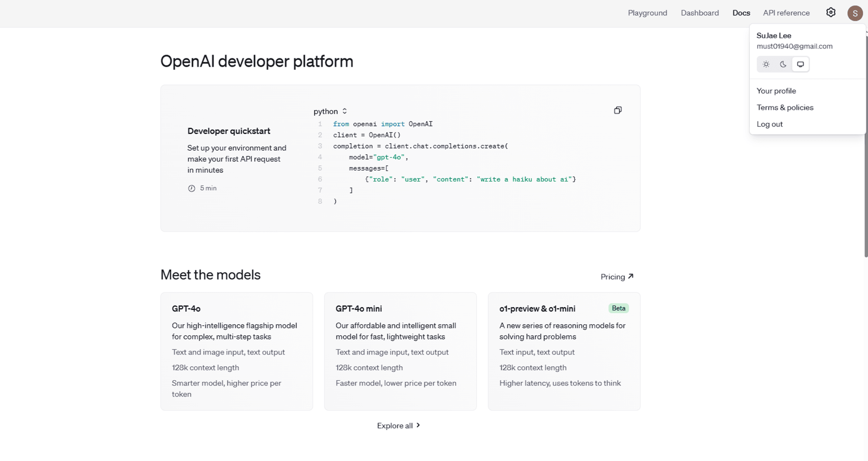Screen dimensions: 868x461
Task: Click the 'Meet the models' heading
Action: tap(210, 275)
